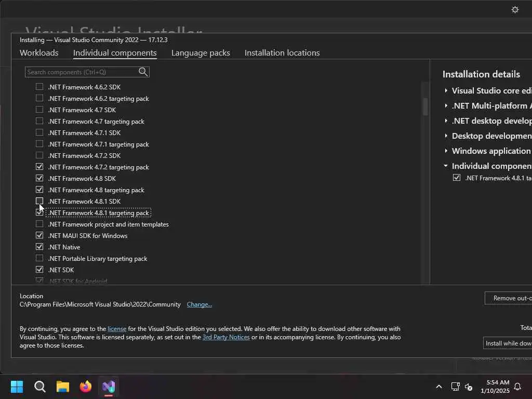This screenshot has height=399, width=532.
Task: Check .NET Framework 4.6.2 SDK
Action: (x=39, y=87)
